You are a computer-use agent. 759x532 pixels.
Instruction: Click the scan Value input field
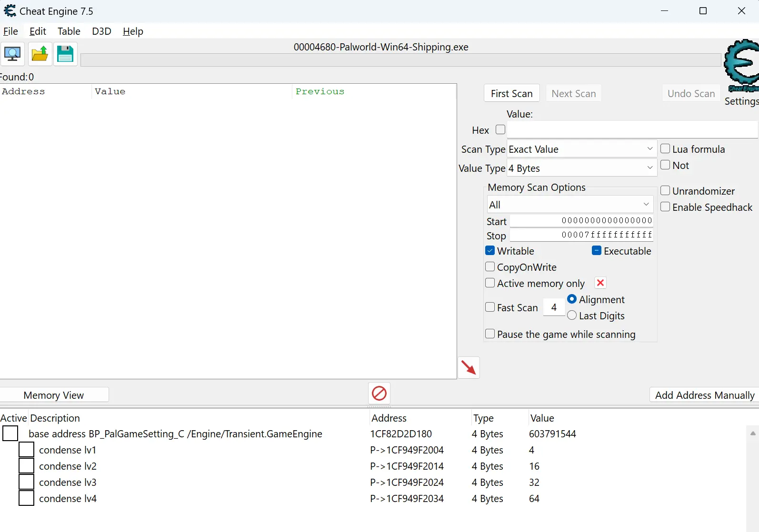coord(632,130)
